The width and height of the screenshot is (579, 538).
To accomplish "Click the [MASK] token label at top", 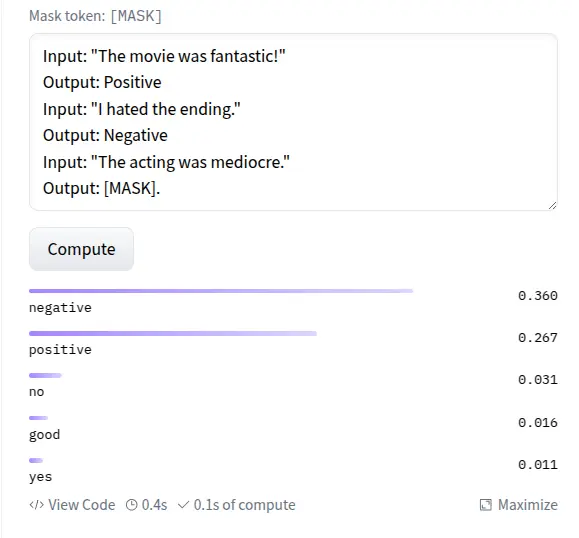I will pos(136,16).
